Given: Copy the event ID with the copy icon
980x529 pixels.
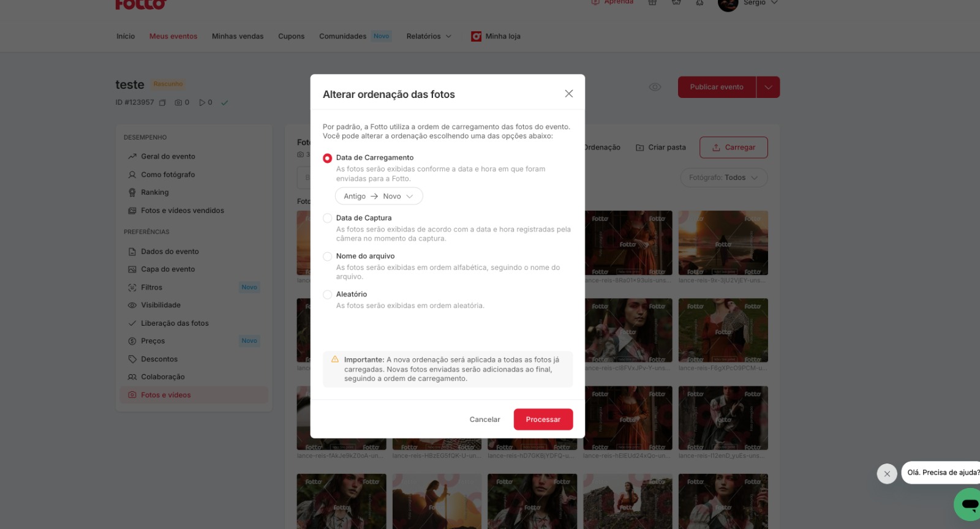Looking at the screenshot, I should (162, 103).
